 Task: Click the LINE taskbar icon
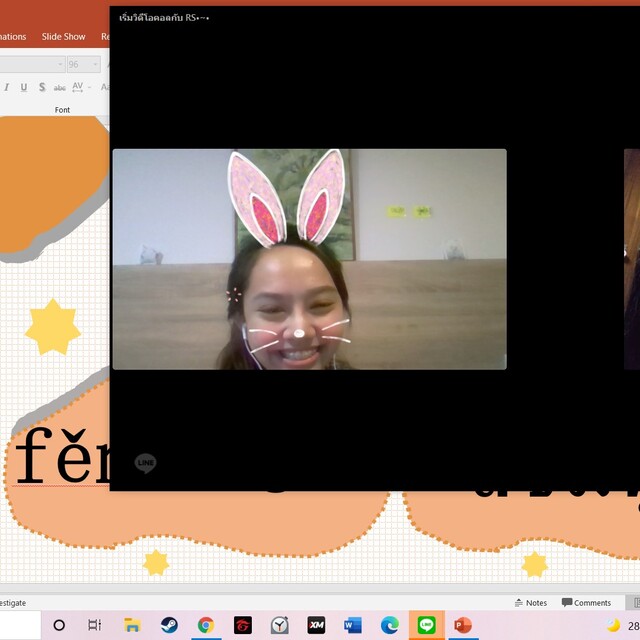tap(426, 625)
